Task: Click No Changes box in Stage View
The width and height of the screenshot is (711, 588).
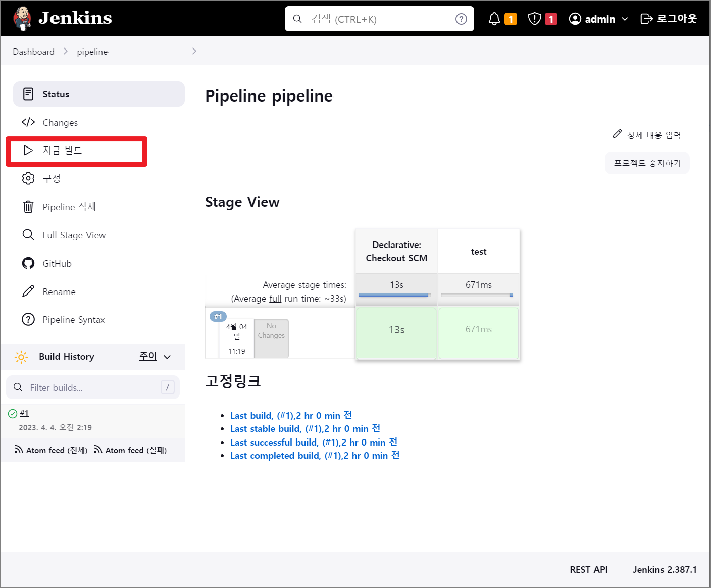Action: coord(271,338)
